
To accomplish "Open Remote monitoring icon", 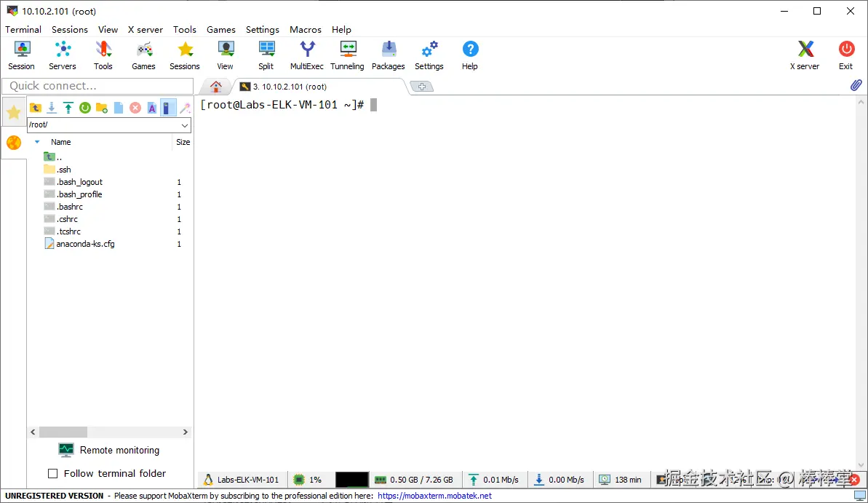I will point(66,450).
